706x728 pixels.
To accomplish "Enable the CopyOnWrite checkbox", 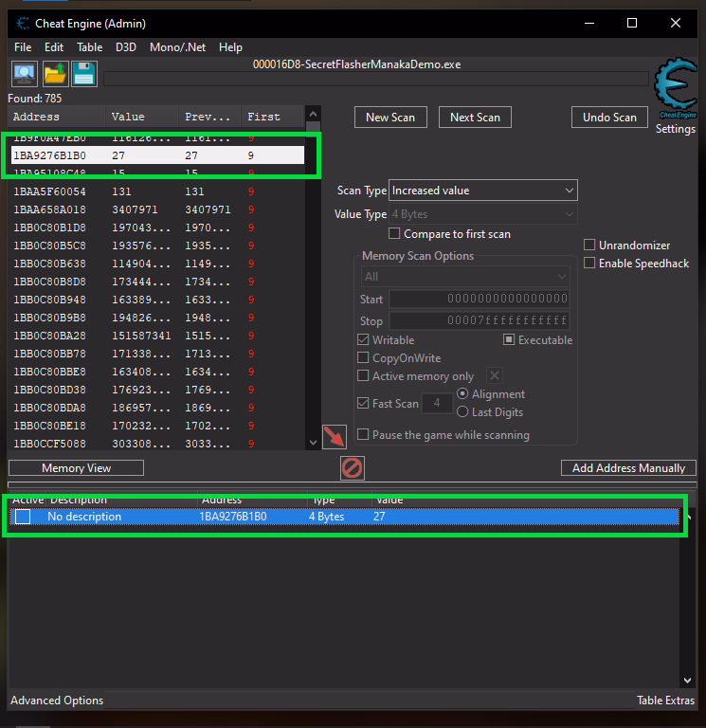I will pyautogui.click(x=363, y=357).
